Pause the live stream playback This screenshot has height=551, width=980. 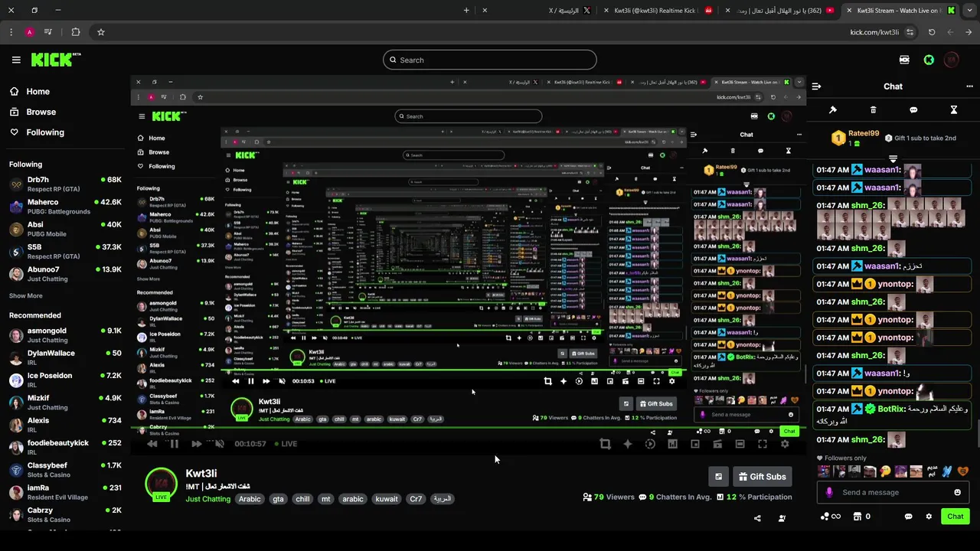[x=175, y=444]
